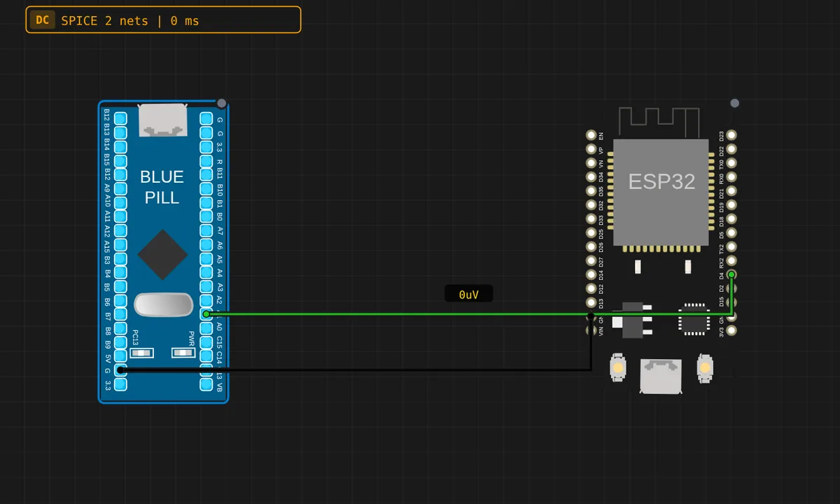
Task: Click the ESP32 micro USB port
Action: point(660,376)
